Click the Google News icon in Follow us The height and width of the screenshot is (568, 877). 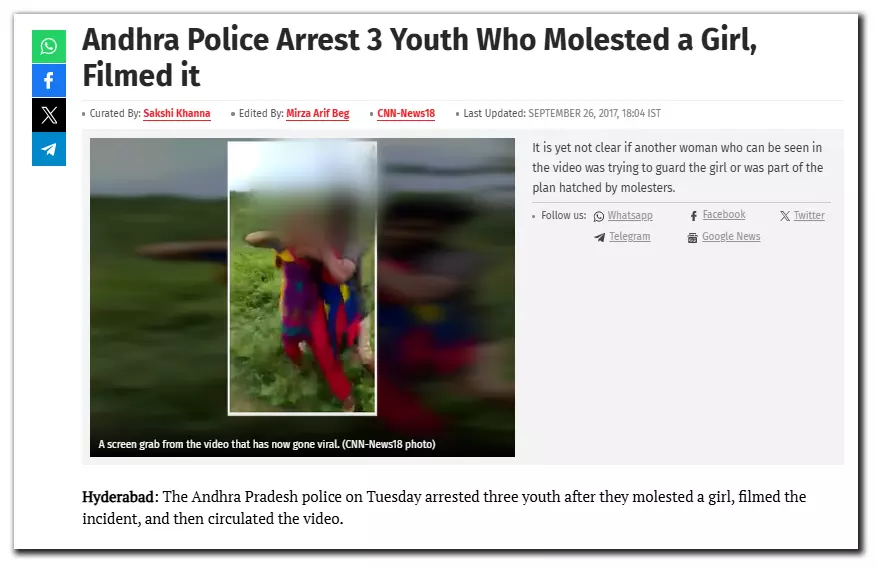(x=692, y=238)
